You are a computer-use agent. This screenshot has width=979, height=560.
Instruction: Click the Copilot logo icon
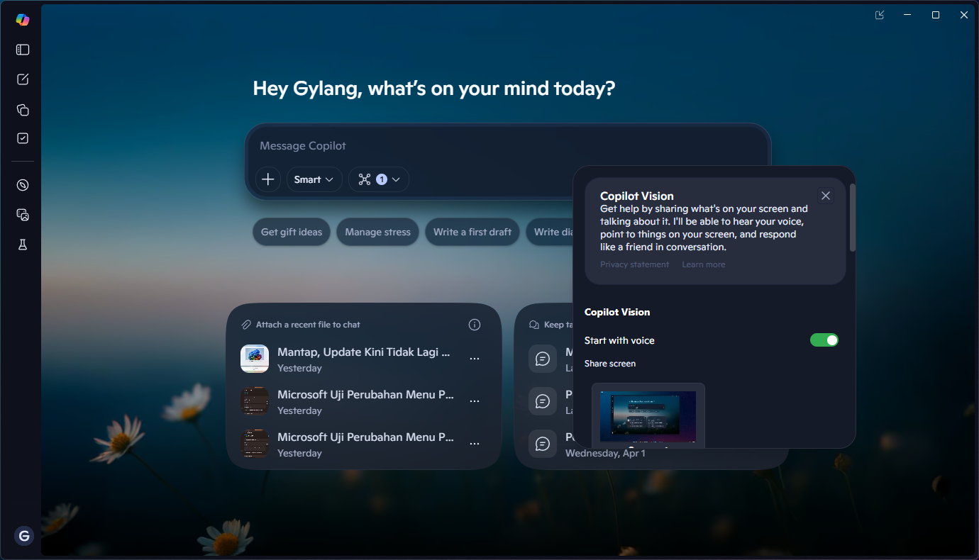[x=23, y=20]
